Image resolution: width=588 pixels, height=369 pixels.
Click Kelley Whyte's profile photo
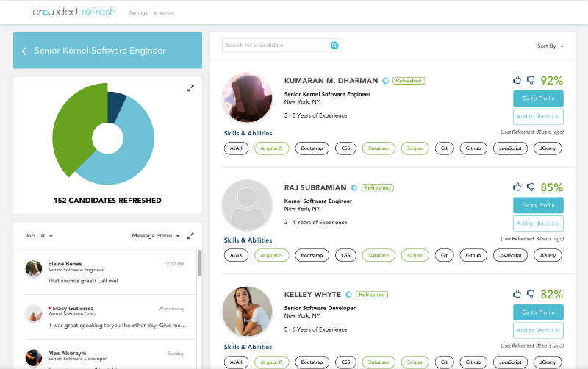(247, 312)
